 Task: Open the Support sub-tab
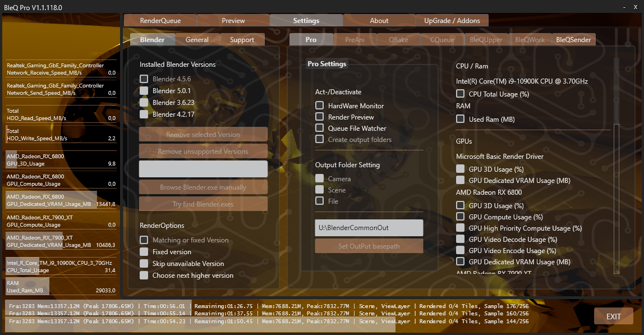pyautogui.click(x=242, y=39)
